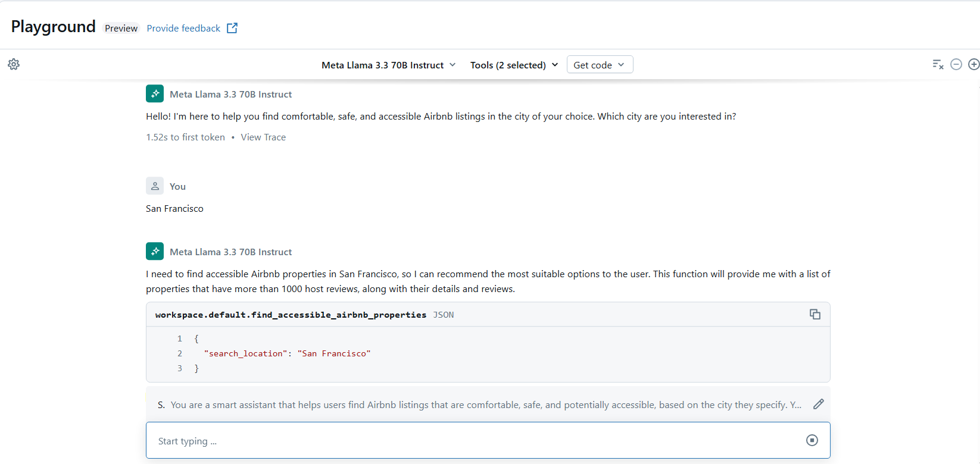The height and width of the screenshot is (464, 980).
Task: Click the You user avatar icon
Action: tap(155, 186)
